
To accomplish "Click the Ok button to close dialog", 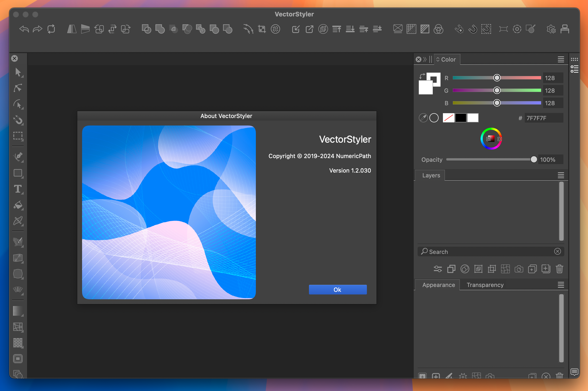I will (x=338, y=289).
